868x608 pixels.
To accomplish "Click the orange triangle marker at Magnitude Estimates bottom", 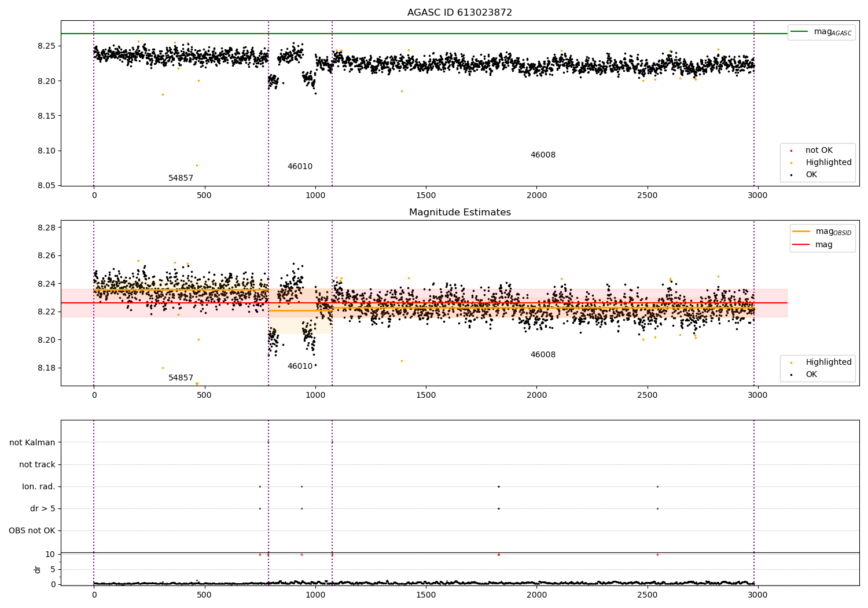I will click(x=197, y=383).
